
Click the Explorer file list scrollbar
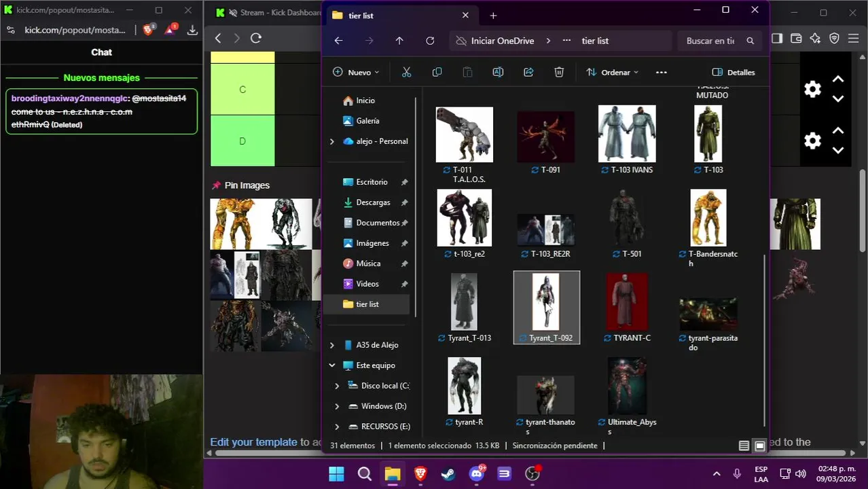point(765,340)
